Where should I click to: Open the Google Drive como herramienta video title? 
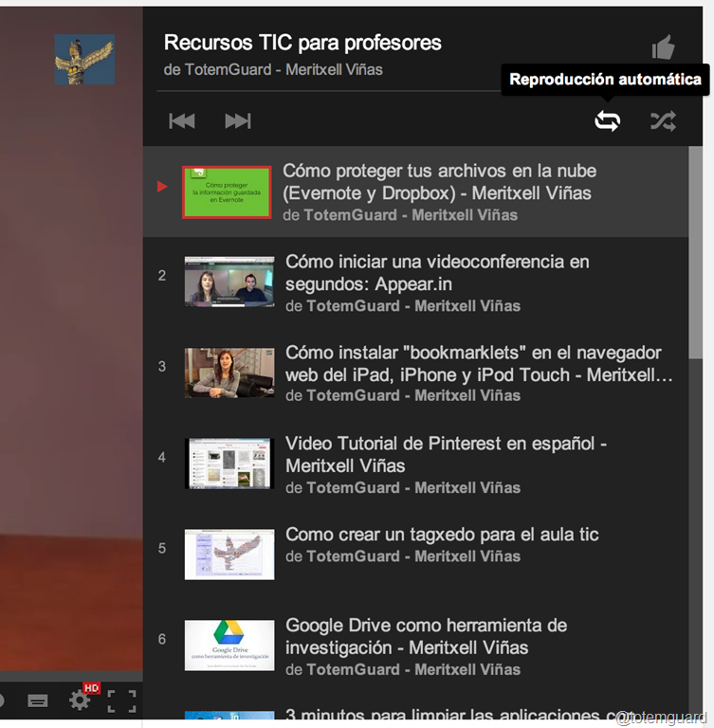[x=426, y=636]
